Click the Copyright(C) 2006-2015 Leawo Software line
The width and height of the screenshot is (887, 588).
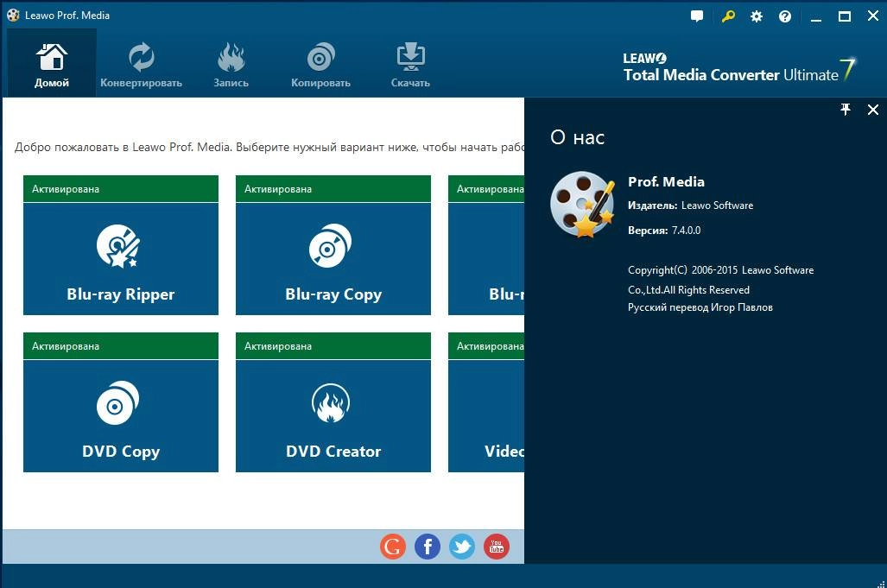[720, 270]
